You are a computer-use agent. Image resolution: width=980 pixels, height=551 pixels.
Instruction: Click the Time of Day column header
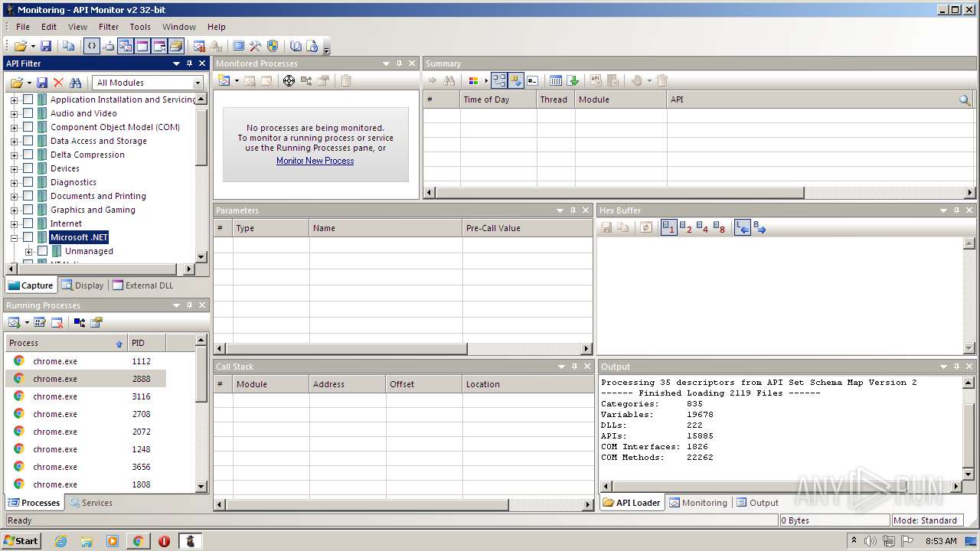pos(498,99)
